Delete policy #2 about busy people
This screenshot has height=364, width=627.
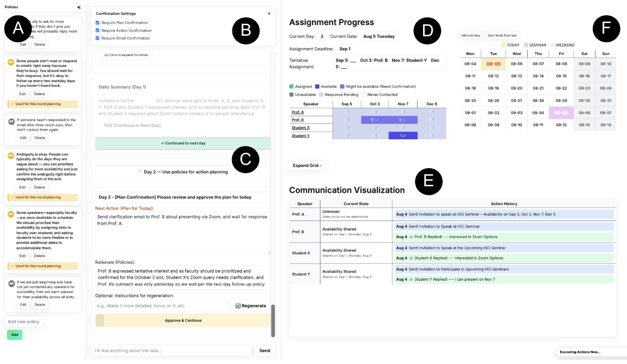[x=40, y=94]
